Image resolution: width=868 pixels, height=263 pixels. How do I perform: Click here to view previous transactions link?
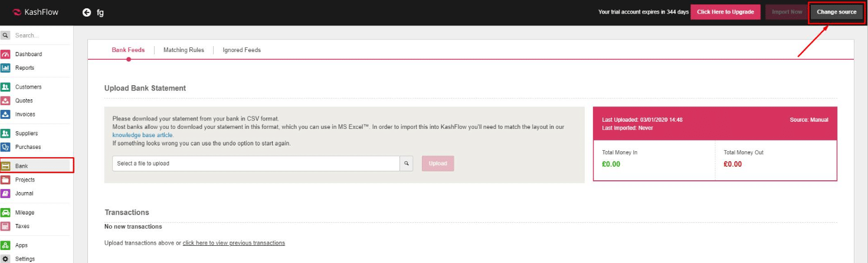click(234, 243)
